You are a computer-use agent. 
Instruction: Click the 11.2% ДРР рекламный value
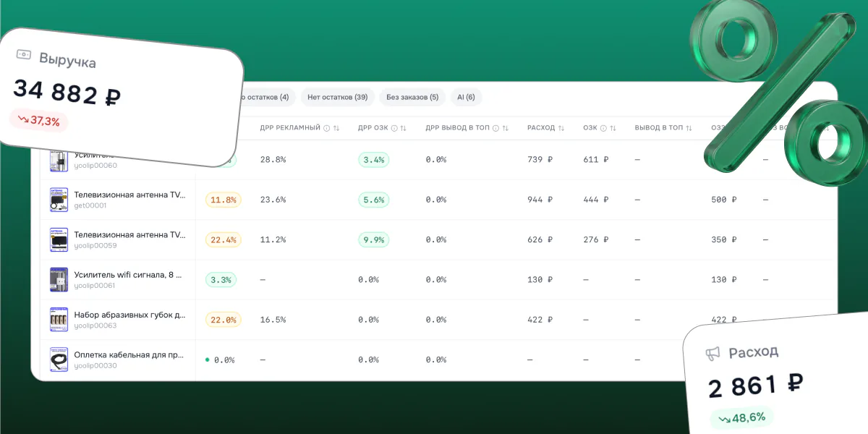tap(273, 239)
